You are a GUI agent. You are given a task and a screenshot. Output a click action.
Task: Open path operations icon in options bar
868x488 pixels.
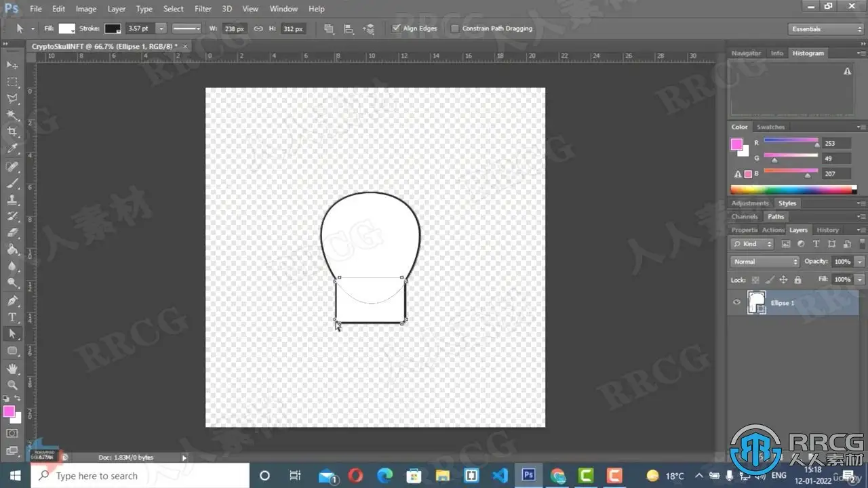pyautogui.click(x=329, y=28)
